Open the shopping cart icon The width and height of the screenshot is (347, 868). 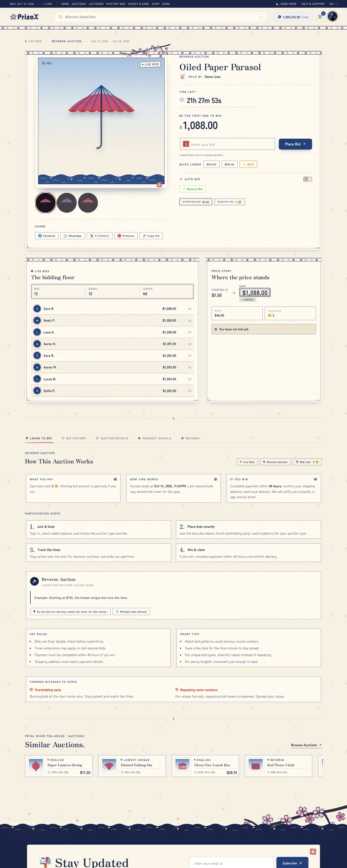coord(320,17)
